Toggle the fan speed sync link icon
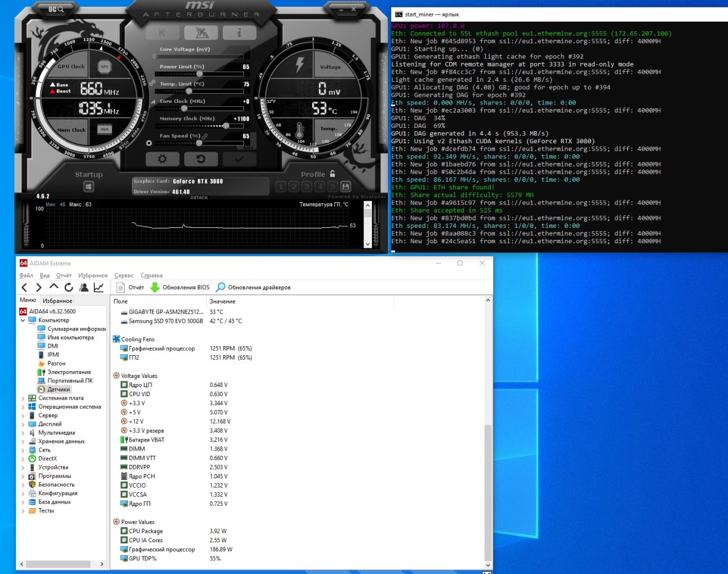 [205, 136]
